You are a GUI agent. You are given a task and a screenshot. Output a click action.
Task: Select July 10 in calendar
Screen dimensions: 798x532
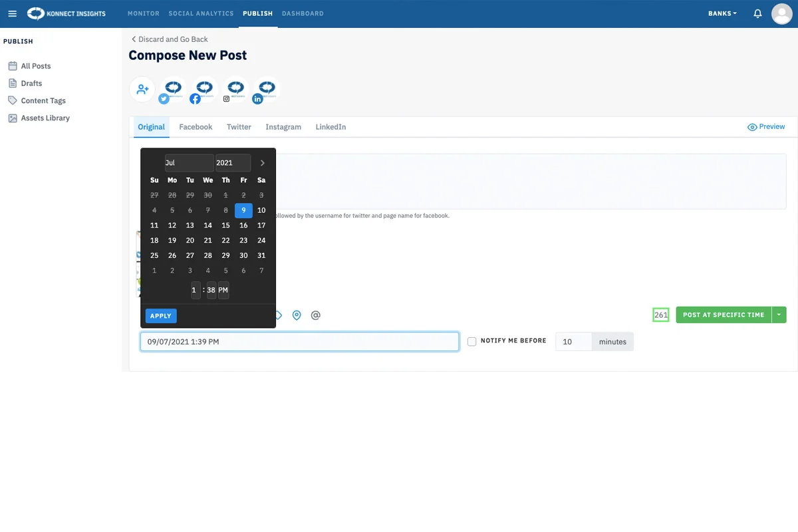[261, 210]
